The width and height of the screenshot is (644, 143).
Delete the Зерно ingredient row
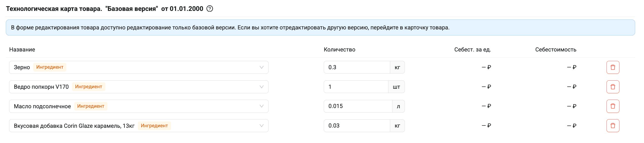tap(613, 67)
